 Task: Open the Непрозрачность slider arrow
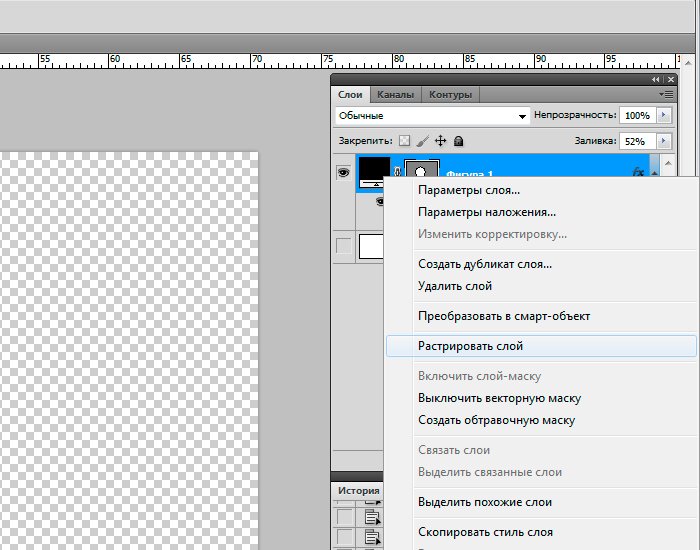click(663, 116)
